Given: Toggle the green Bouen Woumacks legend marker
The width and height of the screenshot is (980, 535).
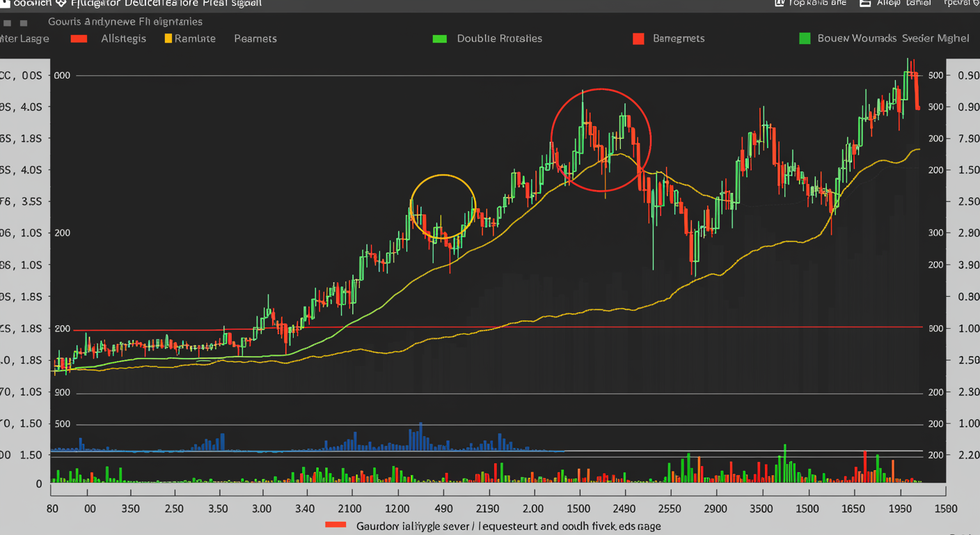Looking at the screenshot, I should pyautogui.click(x=805, y=38).
